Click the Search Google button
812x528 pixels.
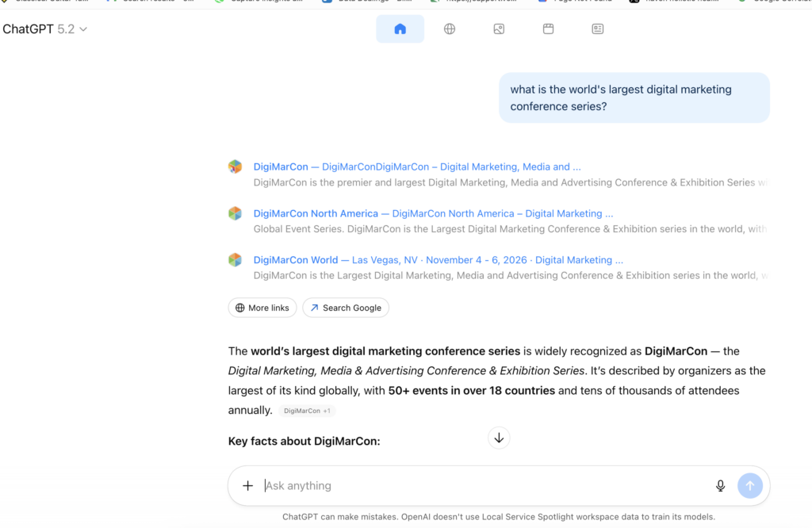tap(346, 308)
